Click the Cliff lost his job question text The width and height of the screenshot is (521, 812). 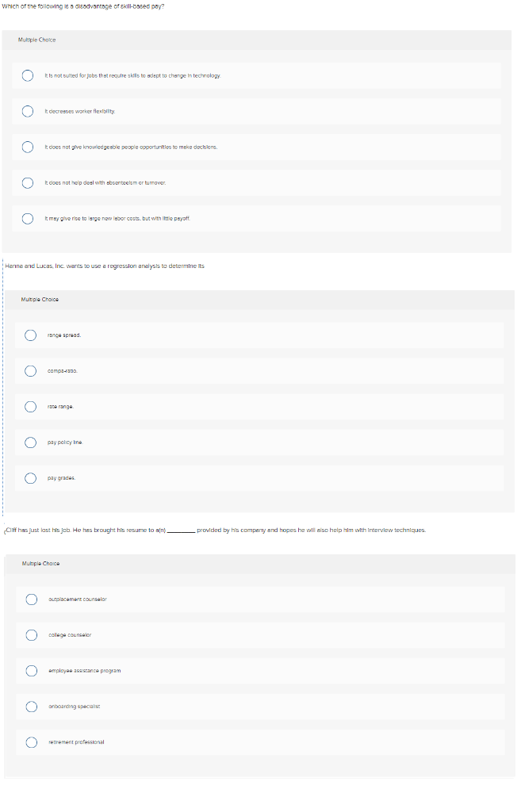[x=216, y=530]
